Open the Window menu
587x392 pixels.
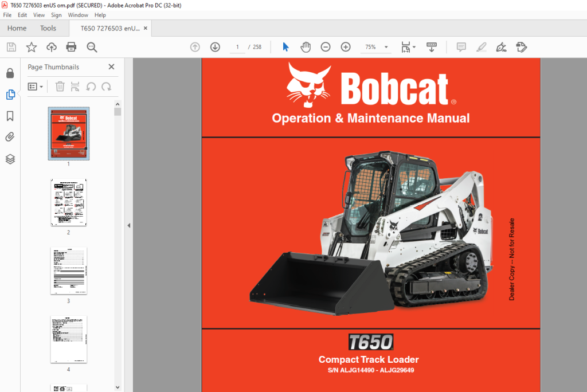tap(78, 15)
